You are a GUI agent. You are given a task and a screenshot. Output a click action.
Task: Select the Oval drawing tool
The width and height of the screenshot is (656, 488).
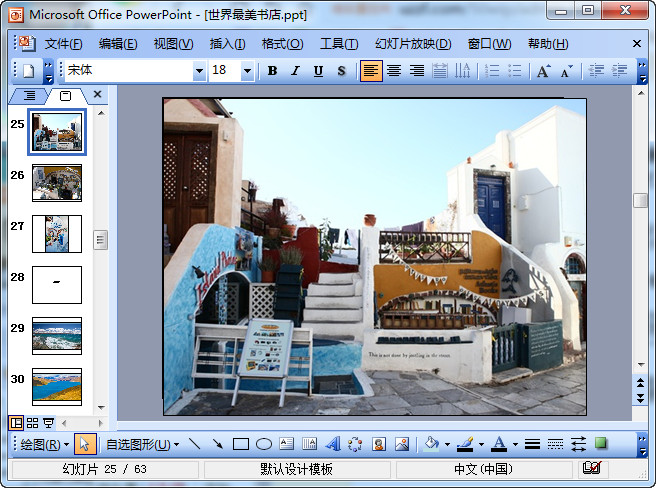click(264, 444)
